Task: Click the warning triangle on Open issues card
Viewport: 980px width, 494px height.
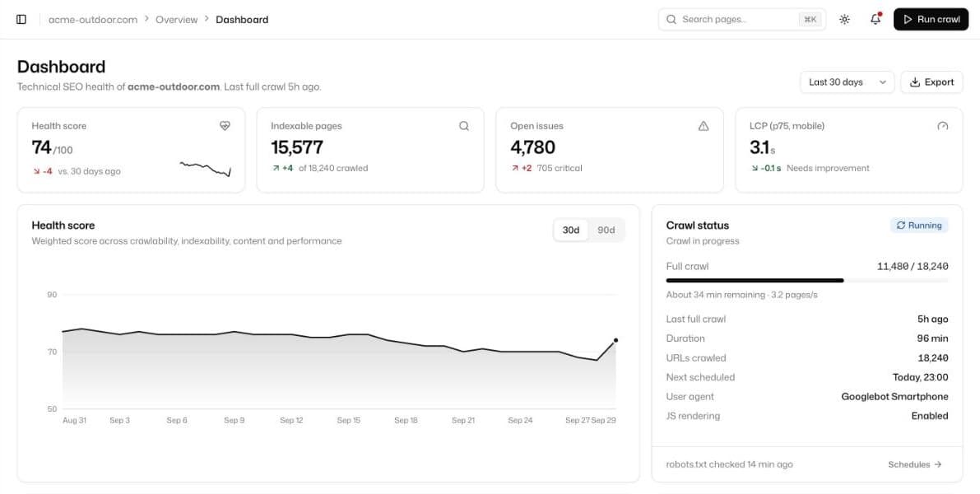Action: pyautogui.click(x=704, y=126)
